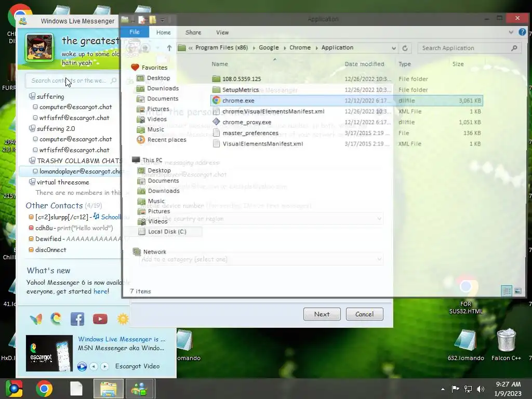Image resolution: width=532 pixels, height=399 pixels.
Task: Open Chrome from the taskbar
Action: (x=44, y=389)
